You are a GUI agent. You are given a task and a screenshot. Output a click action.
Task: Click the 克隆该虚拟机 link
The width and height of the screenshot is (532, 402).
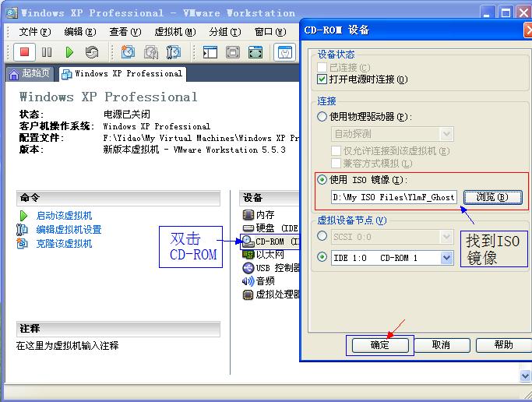point(64,244)
